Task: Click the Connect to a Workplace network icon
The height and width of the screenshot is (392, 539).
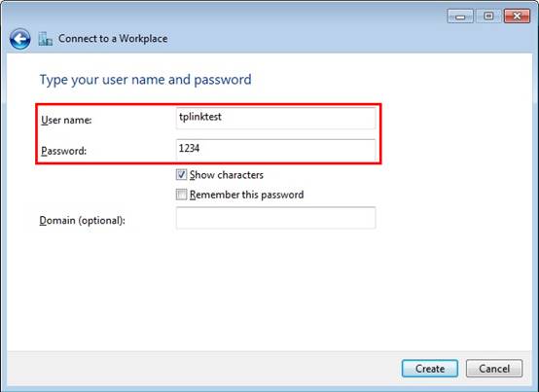Action: point(46,39)
